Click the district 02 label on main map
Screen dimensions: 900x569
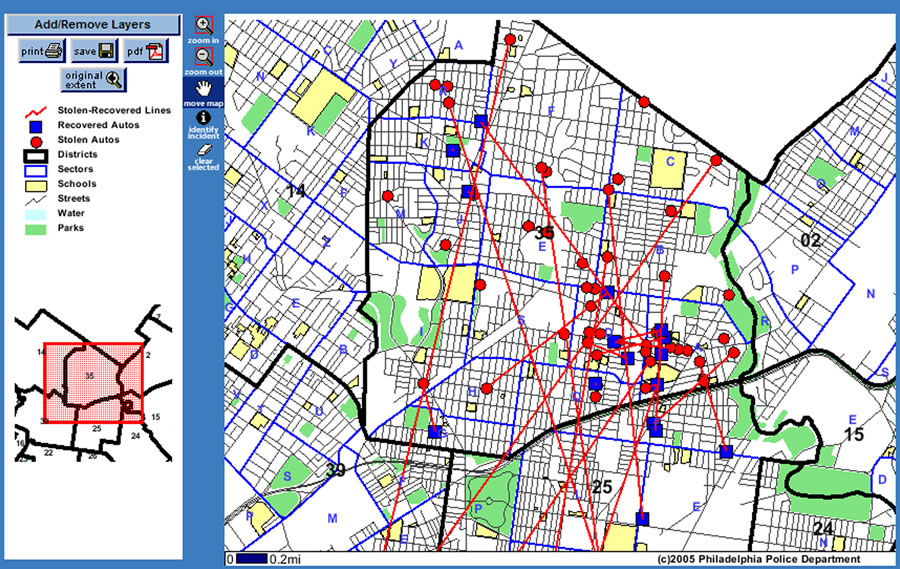point(810,239)
